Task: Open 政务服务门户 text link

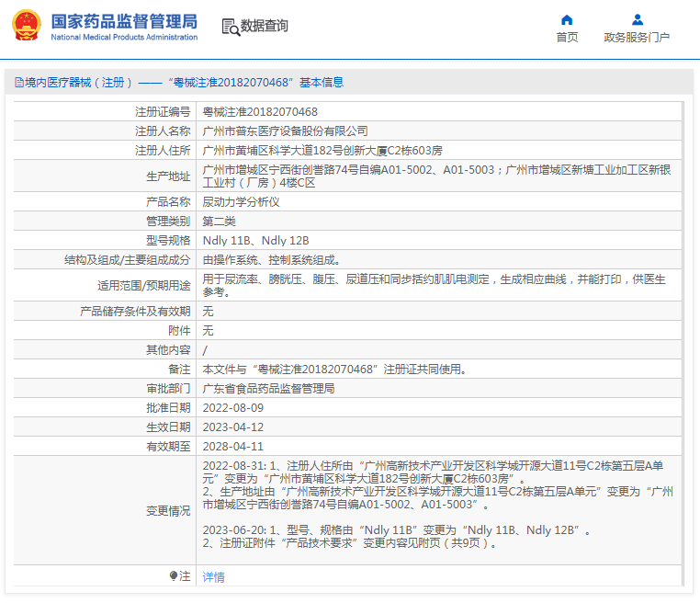Action: coord(637,37)
